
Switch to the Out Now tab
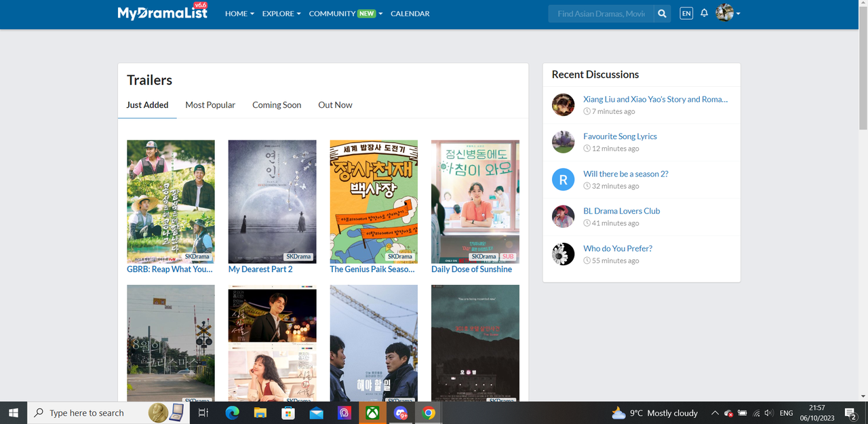click(335, 105)
